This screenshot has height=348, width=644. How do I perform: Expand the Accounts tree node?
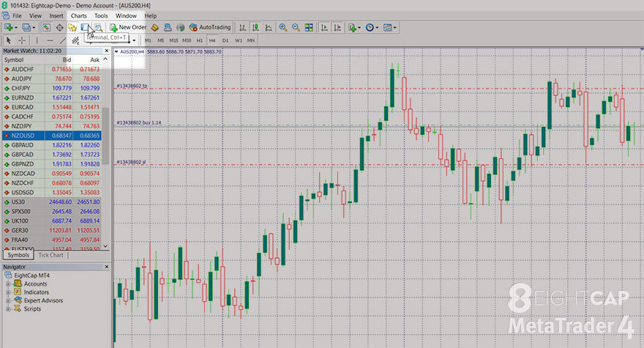8,284
